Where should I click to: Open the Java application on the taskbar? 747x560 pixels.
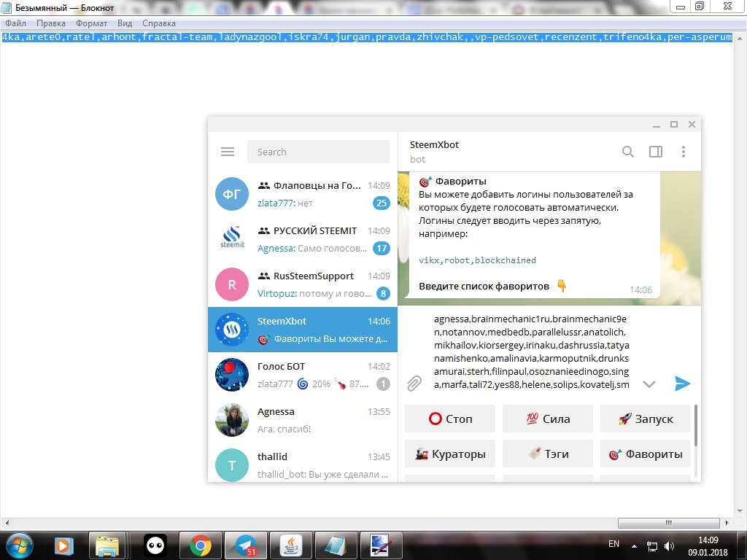[x=290, y=545]
